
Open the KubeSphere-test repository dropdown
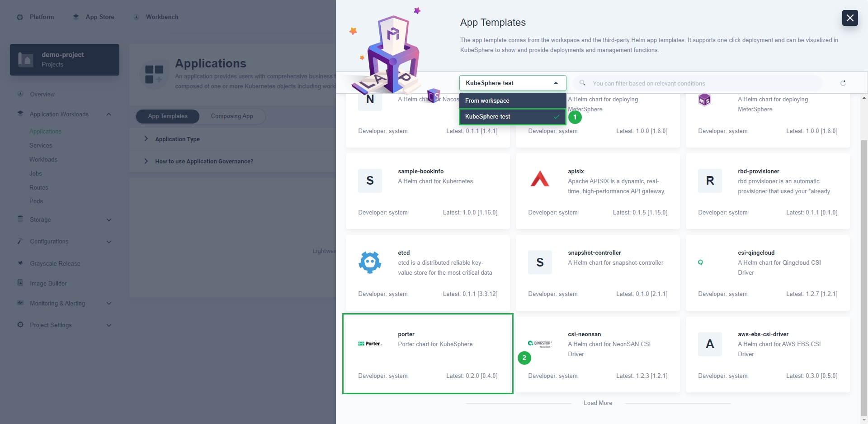click(x=513, y=83)
